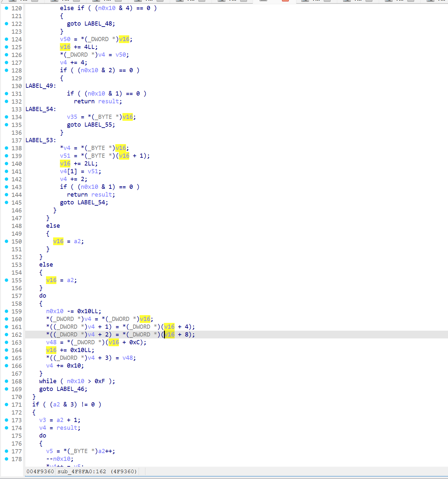Select highlighted v16 on line 155
The width and height of the screenshot is (448, 479).
point(51,280)
